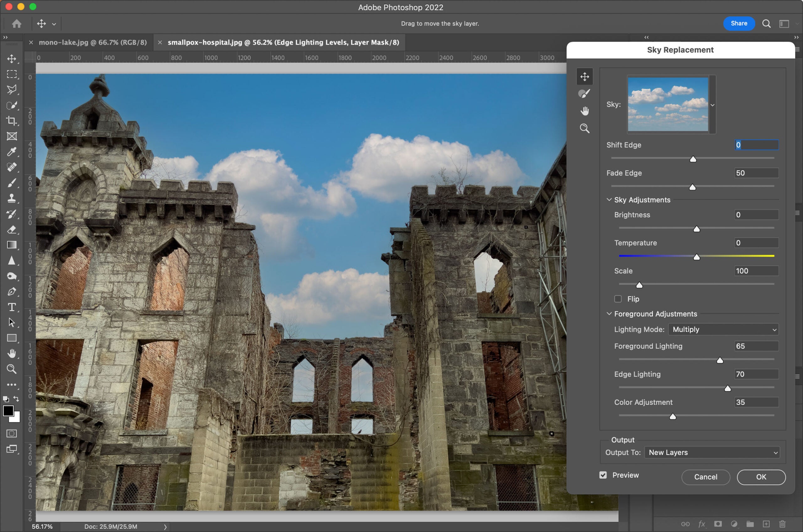Select the History Brush tool
Screen dimensions: 803x532
(12, 214)
